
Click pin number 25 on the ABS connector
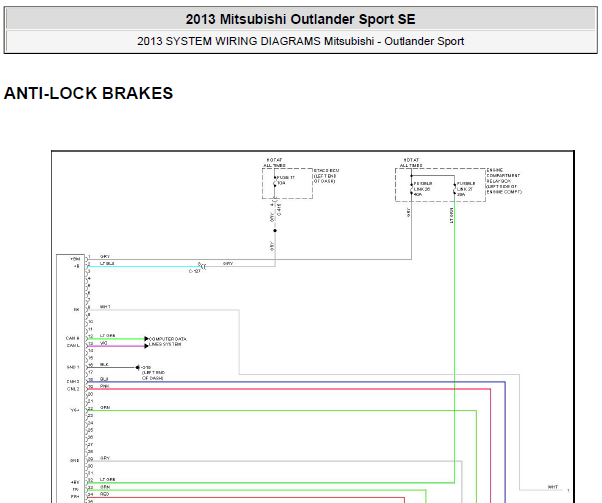(91, 430)
